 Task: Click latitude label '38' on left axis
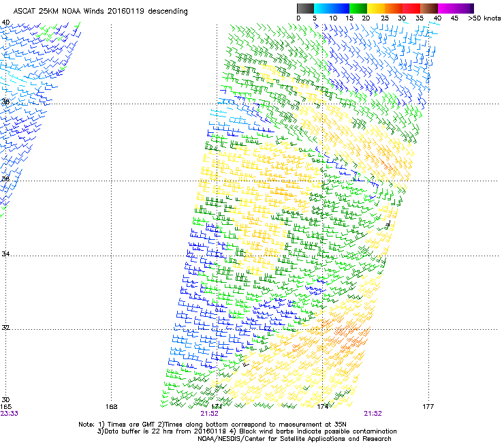point(5,102)
